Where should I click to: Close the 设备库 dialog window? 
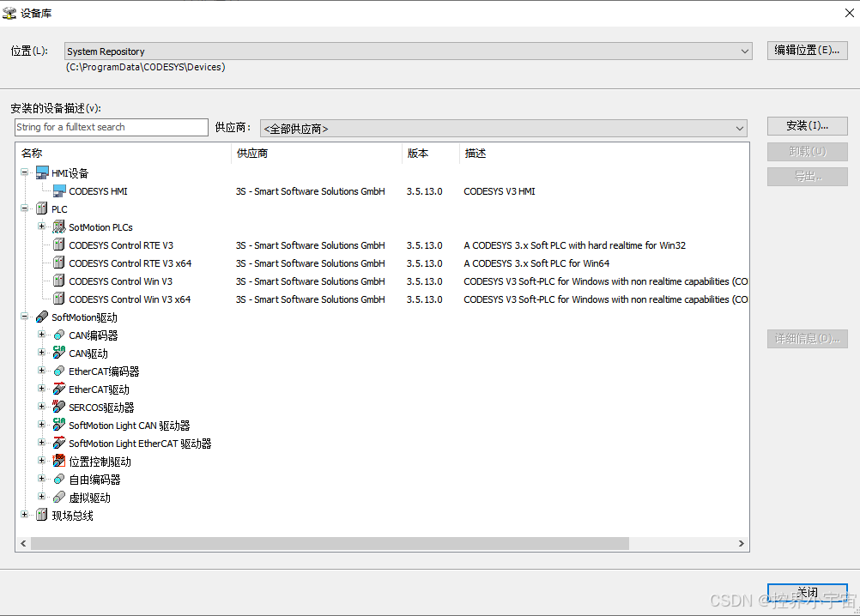tap(849, 13)
